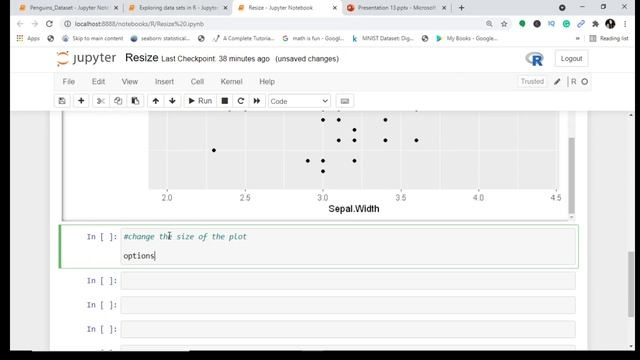This screenshot has height=360, width=640.
Task: Open the A Complete Tutorial bookmark
Action: pyautogui.click(x=244, y=38)
